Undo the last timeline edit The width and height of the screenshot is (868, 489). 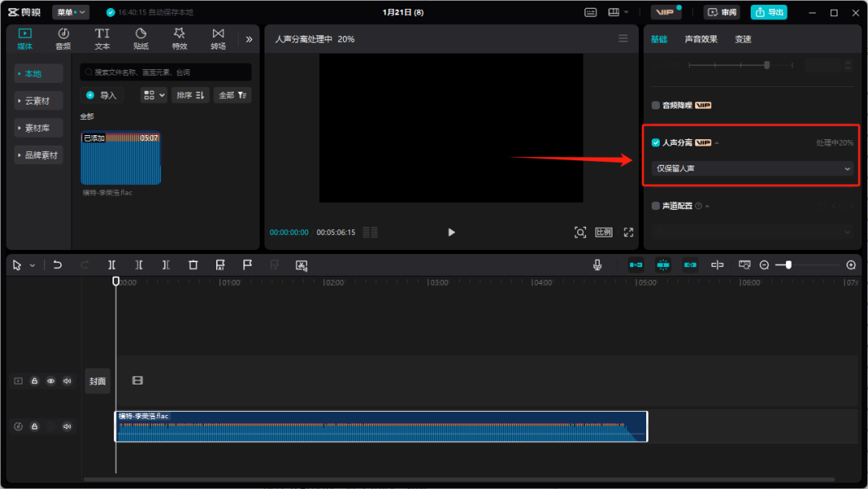tap(58, 265)
